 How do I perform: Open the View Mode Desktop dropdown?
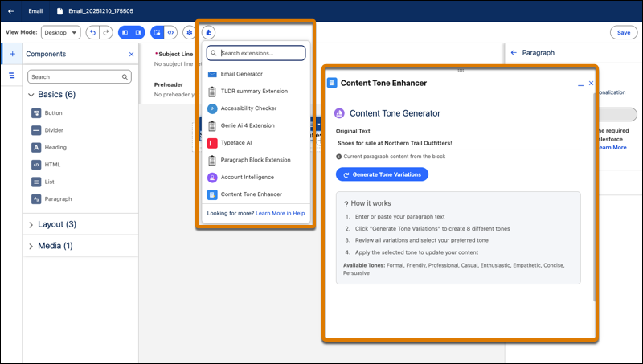click(61, 32)
